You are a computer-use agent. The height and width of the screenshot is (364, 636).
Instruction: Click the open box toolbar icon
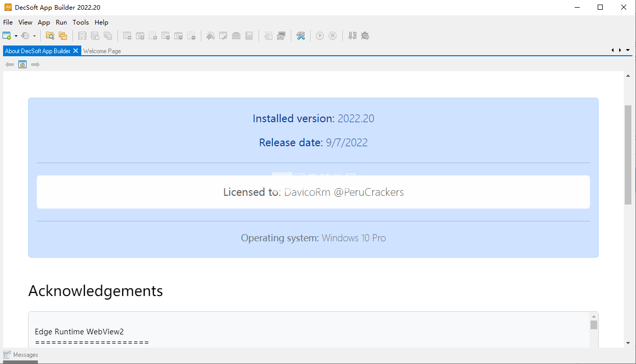pos(236,36)
